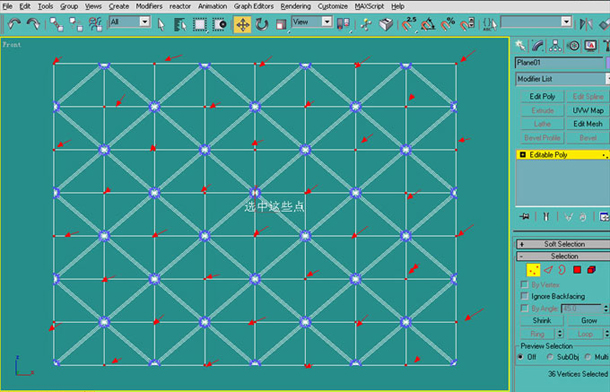Screen dimensions: 610x392
Task: Open the Motion panel tab icon
Action: point(573,46)
